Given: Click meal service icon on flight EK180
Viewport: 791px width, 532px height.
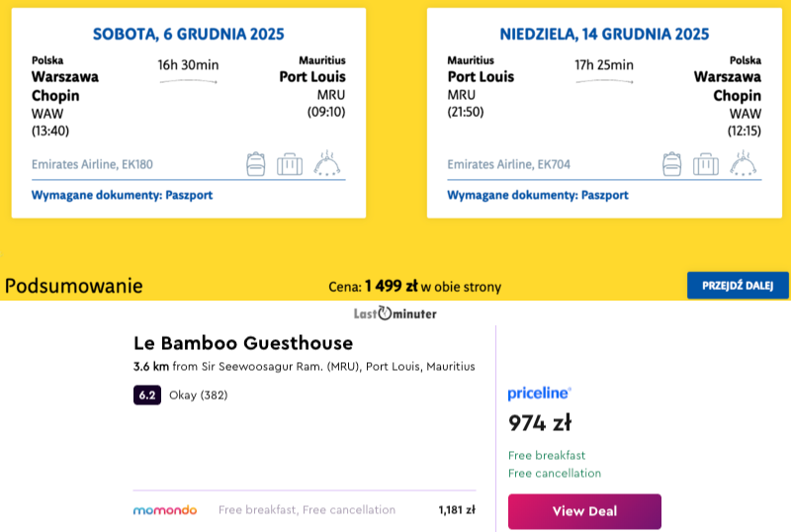Looking at the screenshot, I should (326, 163).
